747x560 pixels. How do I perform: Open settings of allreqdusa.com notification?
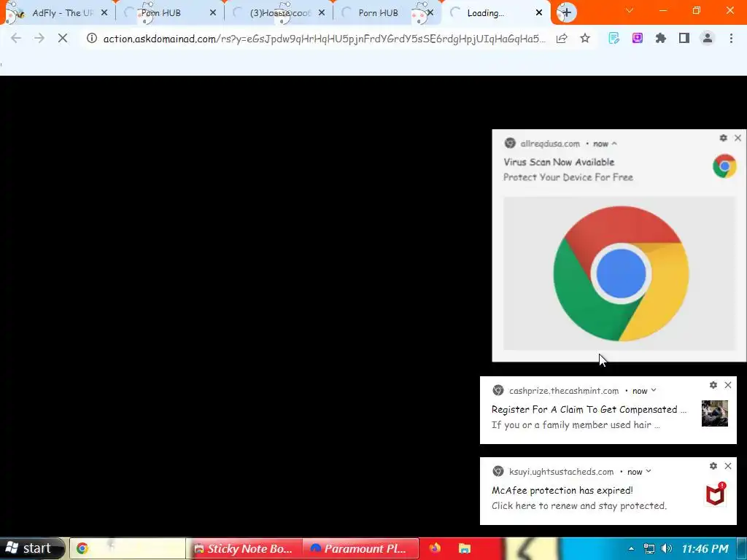[723, 138]
